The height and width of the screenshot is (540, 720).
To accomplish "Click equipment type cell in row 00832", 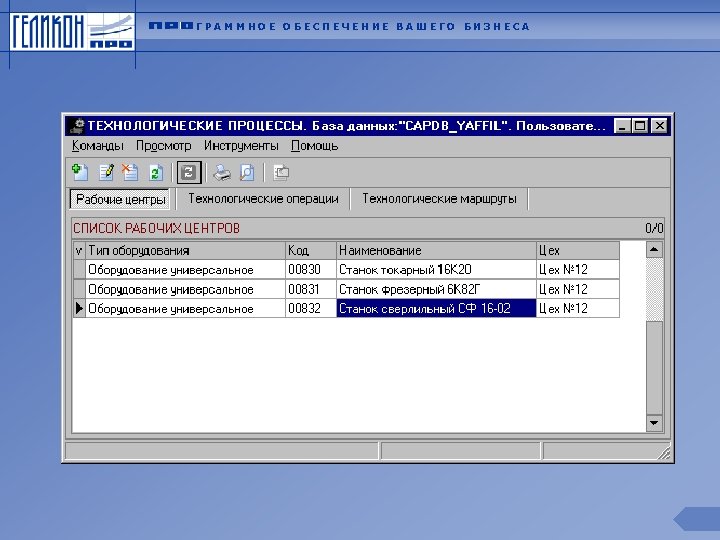I will point(186,308).
